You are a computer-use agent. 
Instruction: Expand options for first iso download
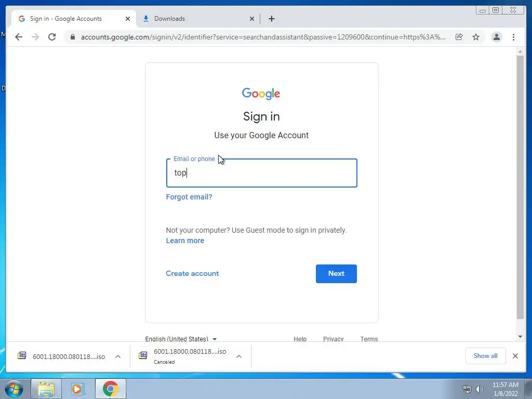pos(118,356)
